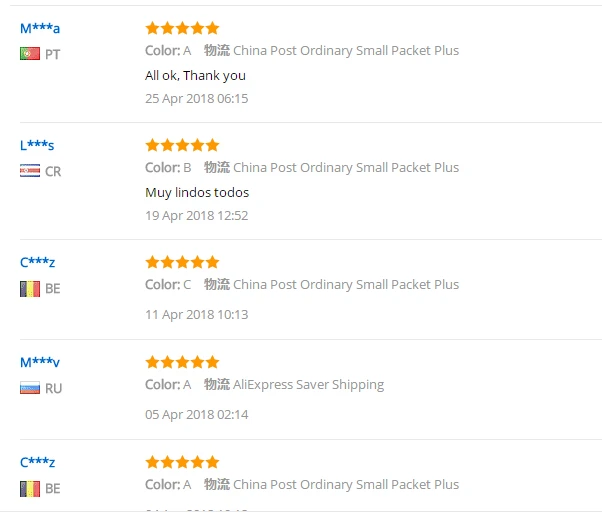Click the "25 Apr 2018 06:15" timestamp
602x516 pixels.
(196, 98)
